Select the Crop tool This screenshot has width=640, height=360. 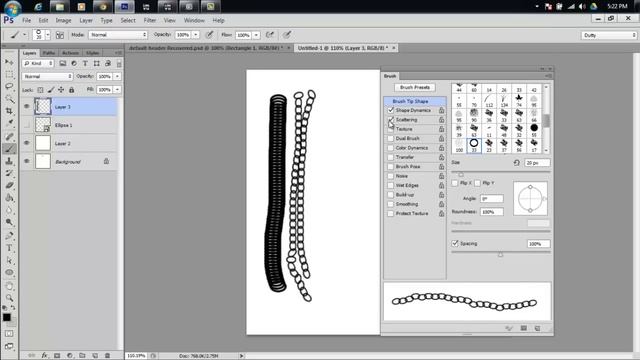point(9,111)
